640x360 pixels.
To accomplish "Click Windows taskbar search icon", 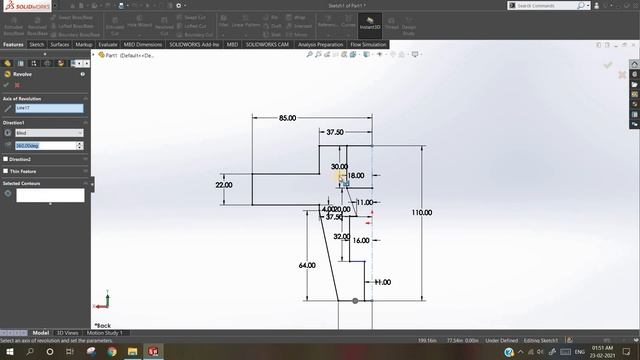I will (30, 351).
